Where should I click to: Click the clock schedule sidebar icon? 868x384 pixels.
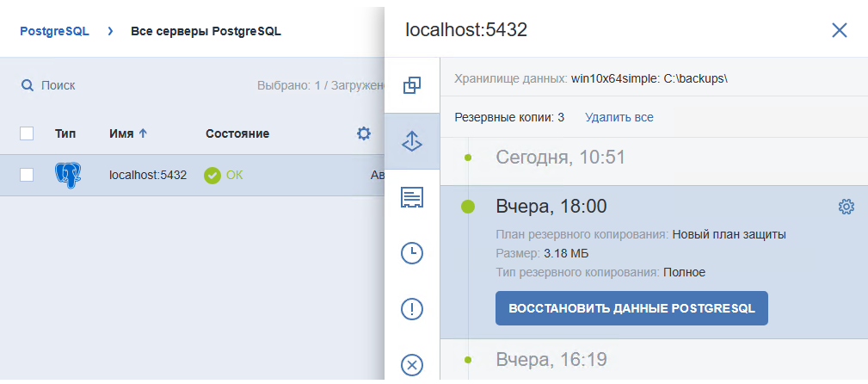click(x=412, y=253)
